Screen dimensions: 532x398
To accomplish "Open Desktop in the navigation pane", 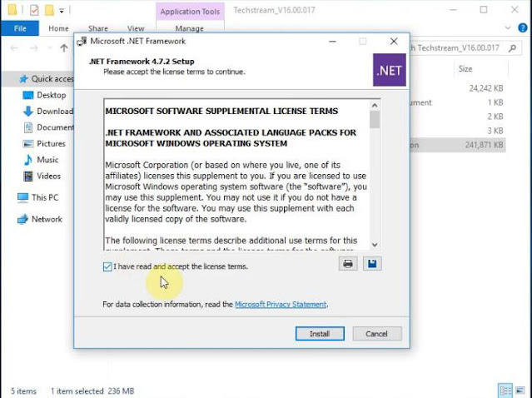I will tap(44, 96).
